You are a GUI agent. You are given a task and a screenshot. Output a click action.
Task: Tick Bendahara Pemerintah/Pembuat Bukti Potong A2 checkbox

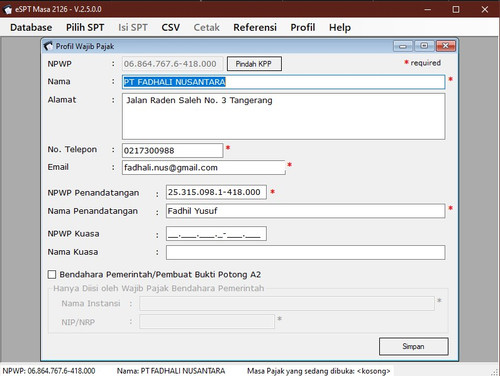coord(52,275)
